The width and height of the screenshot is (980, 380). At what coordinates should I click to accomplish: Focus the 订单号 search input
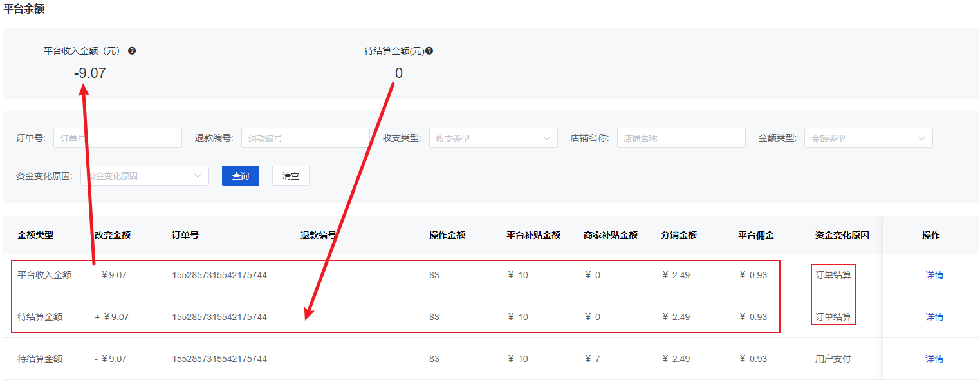point(118,138)
